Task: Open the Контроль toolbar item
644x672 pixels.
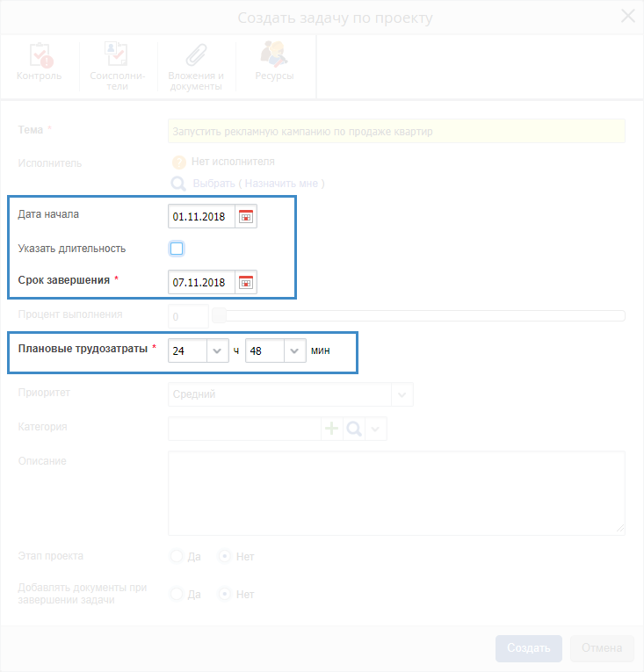Action: (x=39, y=62)
